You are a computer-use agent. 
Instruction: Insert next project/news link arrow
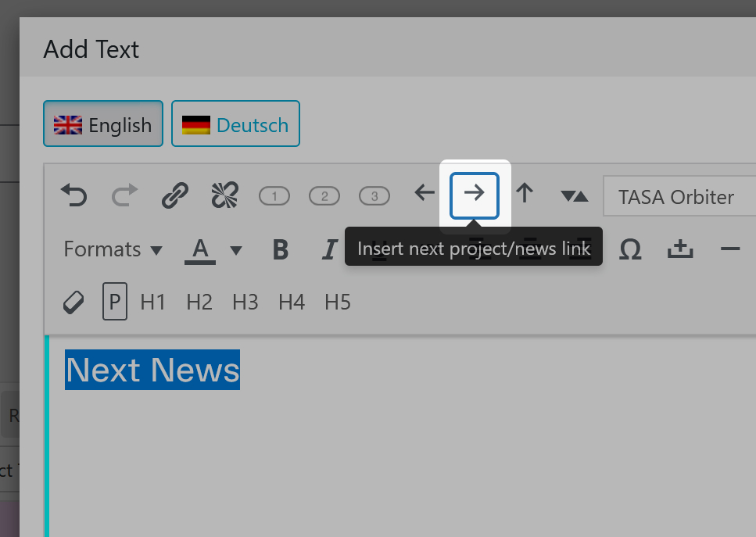pyautogui.click(x=475, y=194)
